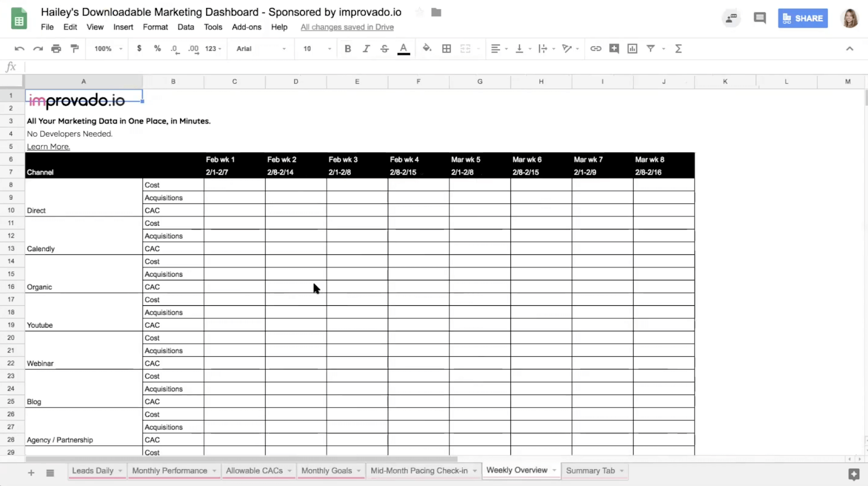Viewport: 868px width, 486px height.
Task: Print the spreadsheet using the printer icon
Action: click(56, 49)
